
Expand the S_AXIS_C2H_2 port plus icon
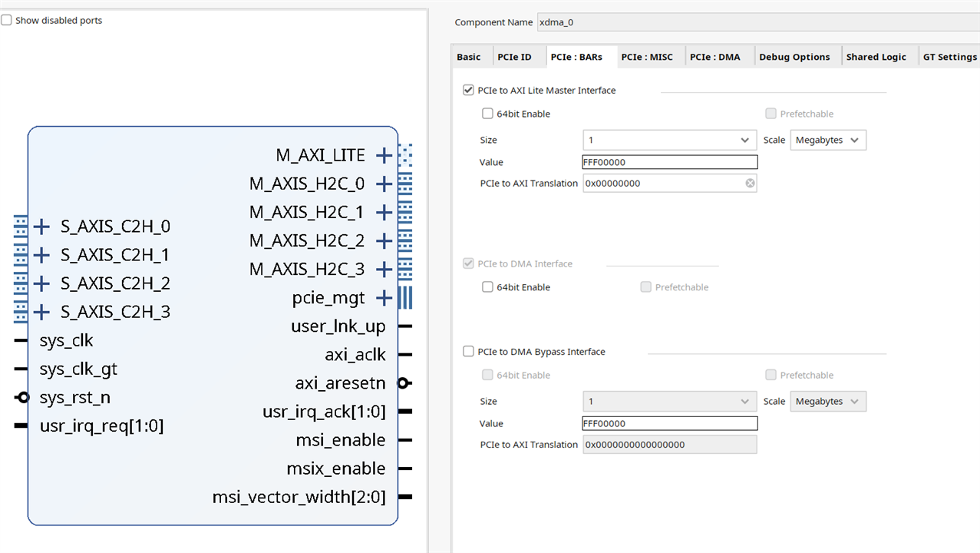click(x=41, y=283)
